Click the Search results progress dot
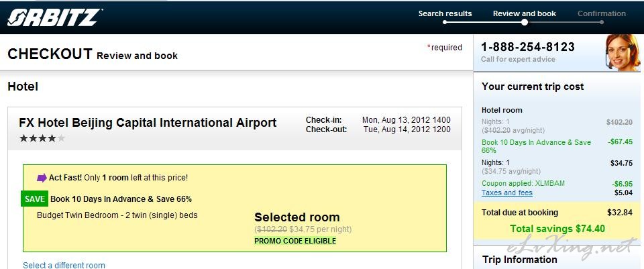 pos(445,22)
